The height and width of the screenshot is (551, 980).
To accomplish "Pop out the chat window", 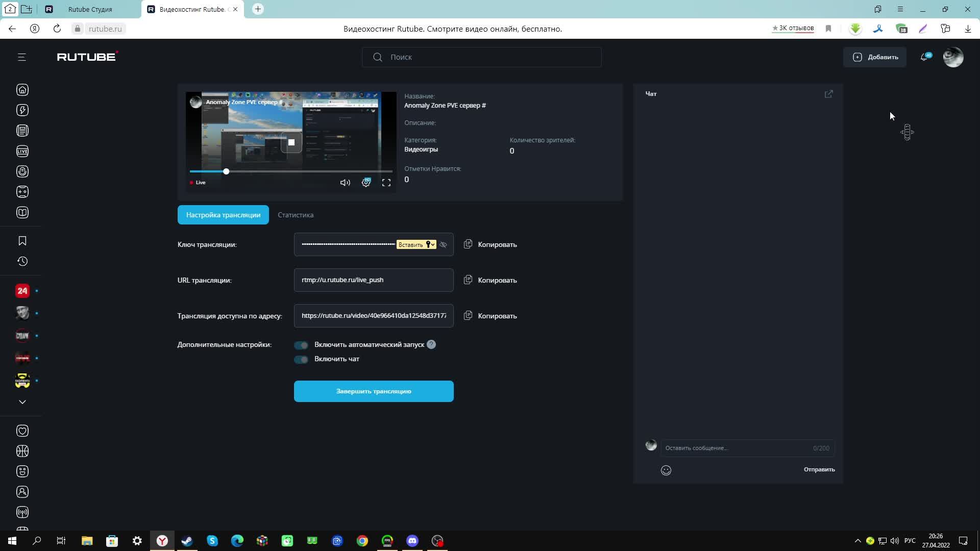I will [x=829, y=94].
